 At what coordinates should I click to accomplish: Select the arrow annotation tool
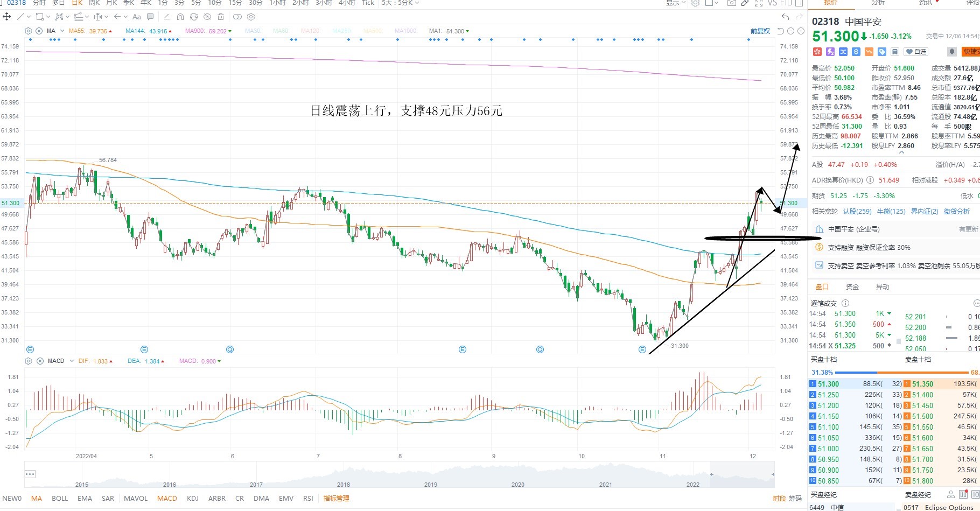pos(117,17)
